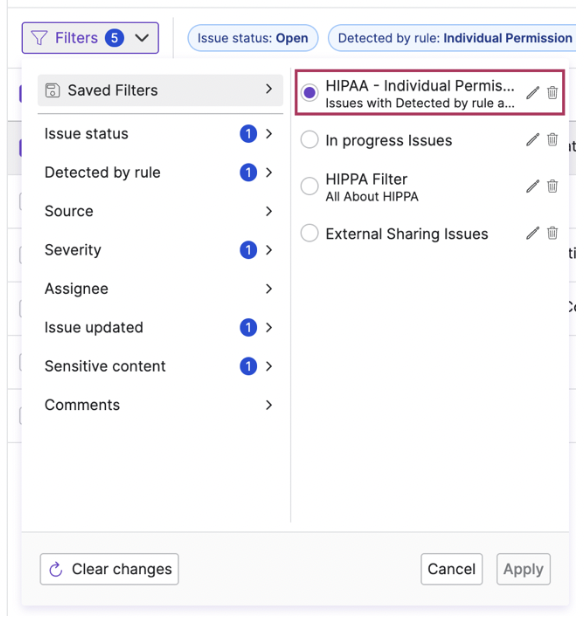584x618 pixels.
Task: Delete the HIPPA Filter entry
Action: pos(552,186)
